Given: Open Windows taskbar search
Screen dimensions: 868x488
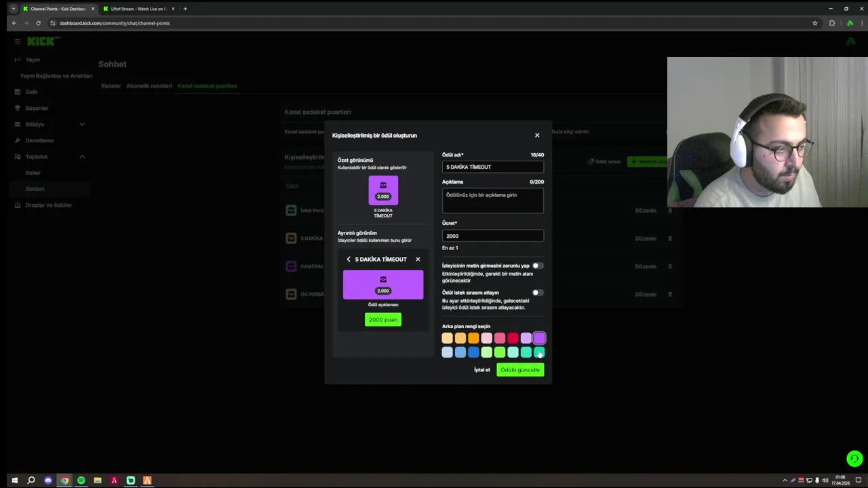Looking at the screenshot, I should (31, 481).
